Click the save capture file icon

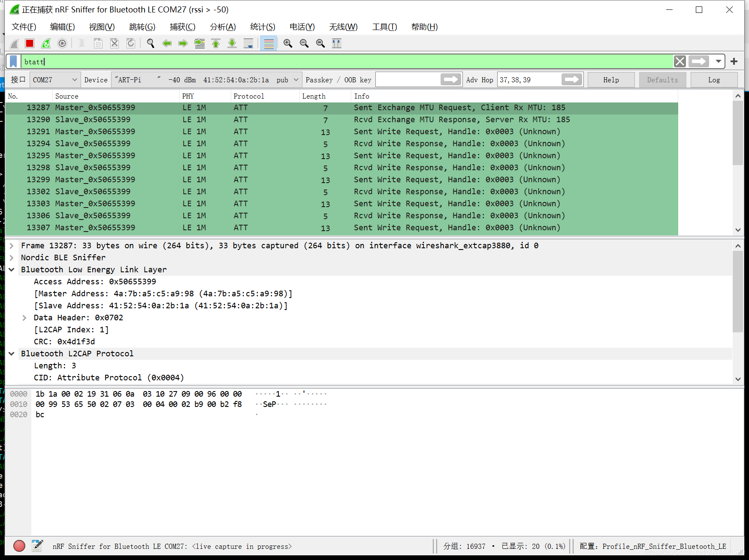click(98, 43)
